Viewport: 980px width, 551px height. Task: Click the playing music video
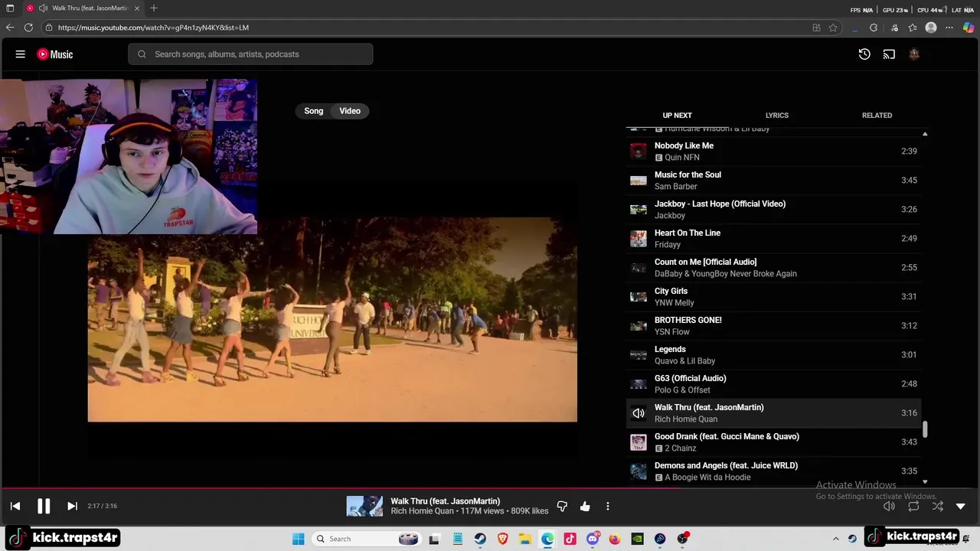click(332, 320)
